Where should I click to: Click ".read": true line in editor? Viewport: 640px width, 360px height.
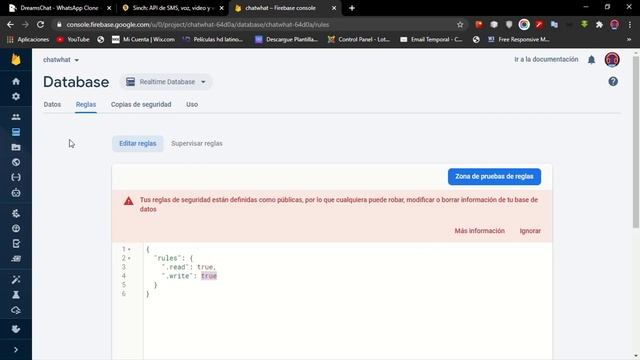pos(189,267)
